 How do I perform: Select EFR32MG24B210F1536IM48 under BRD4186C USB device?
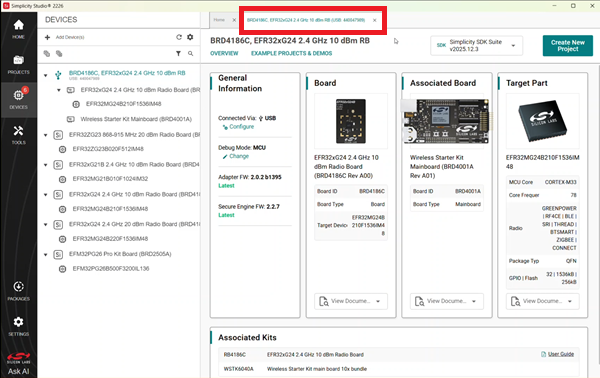click(x=124, y=104)
